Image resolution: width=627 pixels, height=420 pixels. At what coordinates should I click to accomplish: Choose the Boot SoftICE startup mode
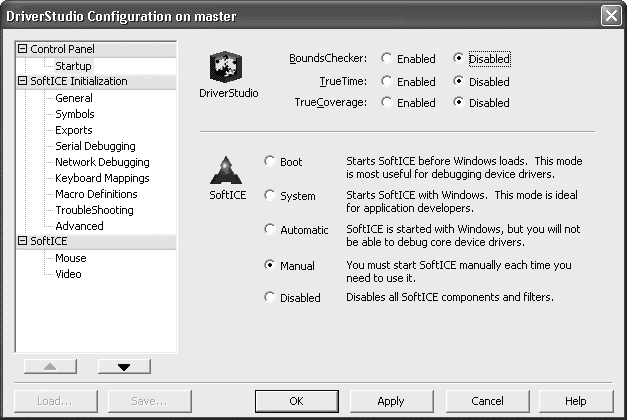click(269, 162)
